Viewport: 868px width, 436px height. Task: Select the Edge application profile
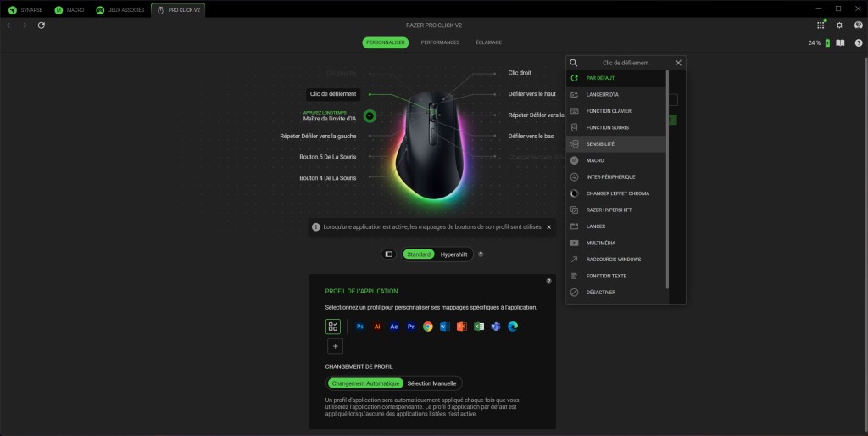click(x=513, y=327)
